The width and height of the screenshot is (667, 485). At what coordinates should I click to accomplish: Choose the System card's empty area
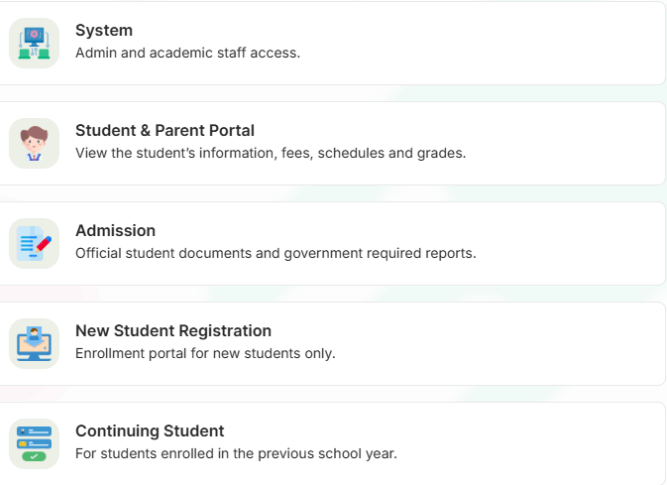coord(481,43)
